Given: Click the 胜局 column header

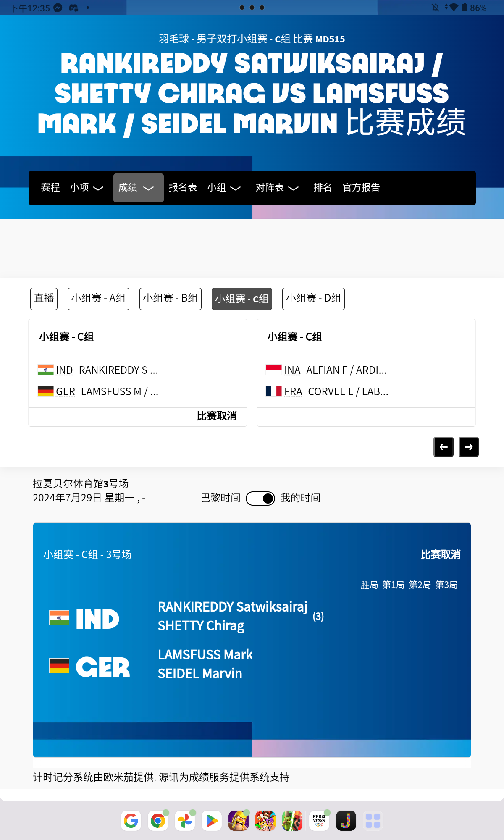Looking at the screenshot, I should [369, 585].
